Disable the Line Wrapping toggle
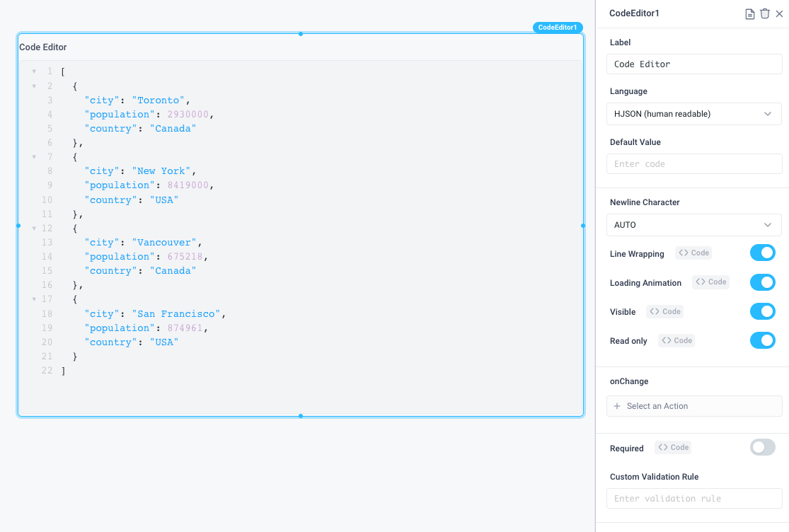The width and height of the screenshot is (789, 532). click(x=762, y=253)
